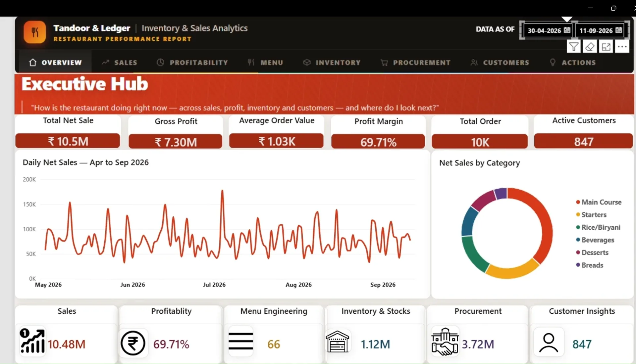Select Breads in the category legend
Viewport: 636px width, 364px height.
point(590,265)
